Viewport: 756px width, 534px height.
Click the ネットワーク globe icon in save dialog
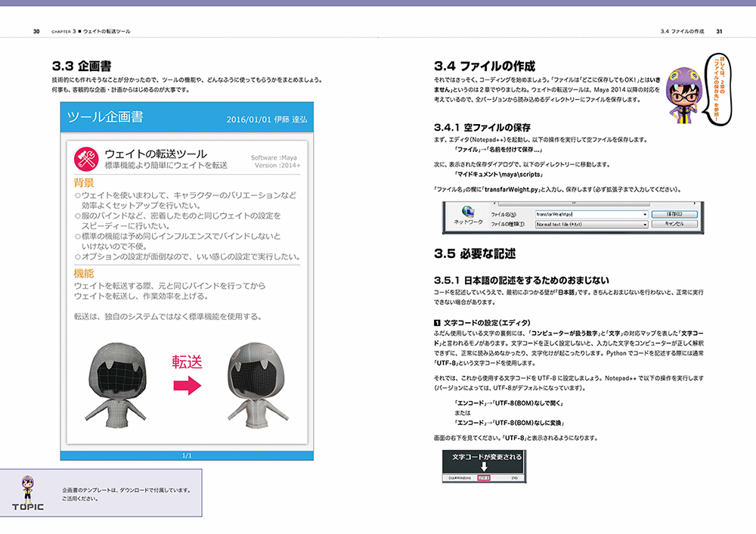coord(467,211)
